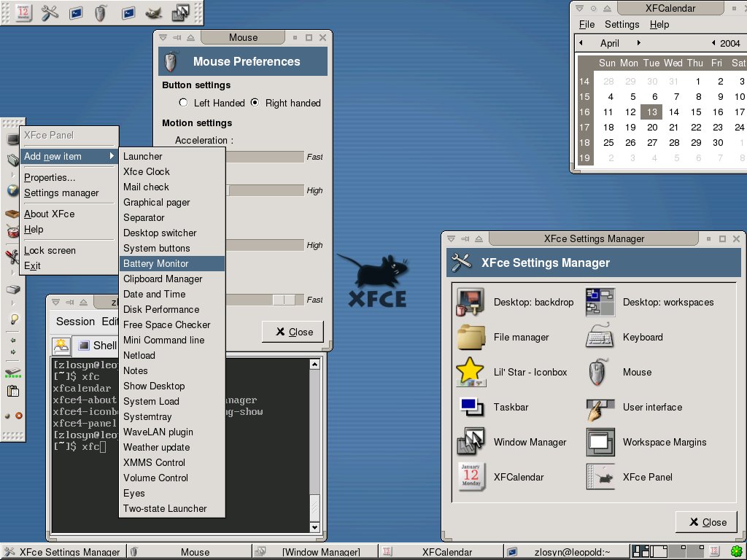Click the Shell tab in the terminal
The height and width of the screenshot is (560, 747).
pyautogui.click(x=98, y=346)
